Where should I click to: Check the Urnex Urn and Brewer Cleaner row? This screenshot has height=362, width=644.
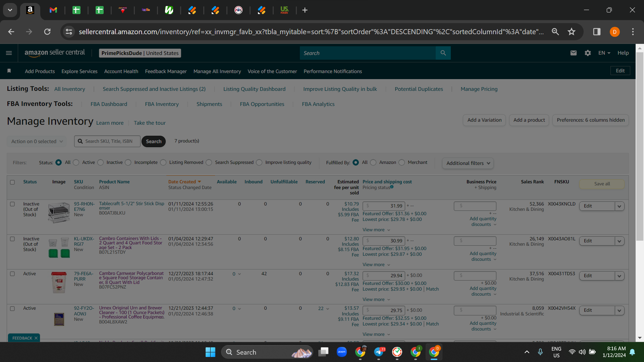point(12,308)
